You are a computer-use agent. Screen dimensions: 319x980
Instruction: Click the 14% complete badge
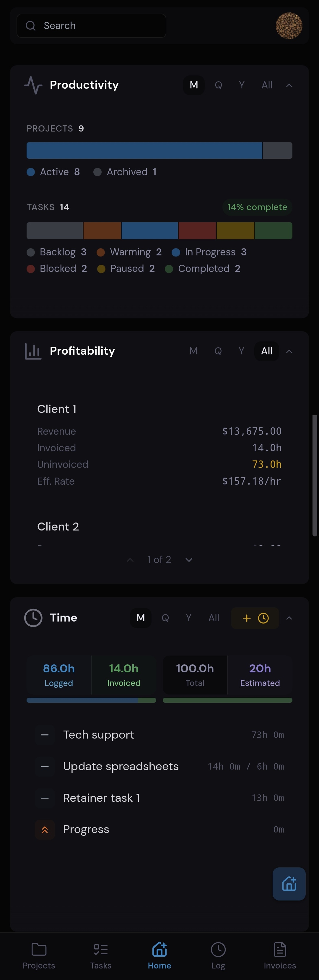tap(257, 207)
